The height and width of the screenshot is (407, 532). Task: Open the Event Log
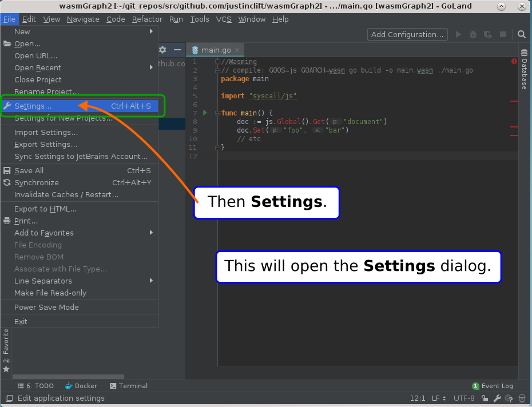point(493,386)
